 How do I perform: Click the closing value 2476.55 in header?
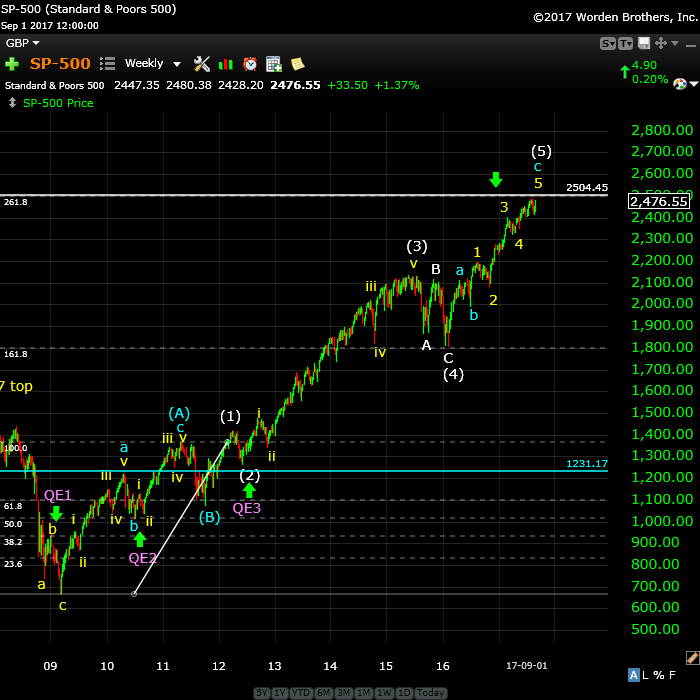[x=295, y=85]
